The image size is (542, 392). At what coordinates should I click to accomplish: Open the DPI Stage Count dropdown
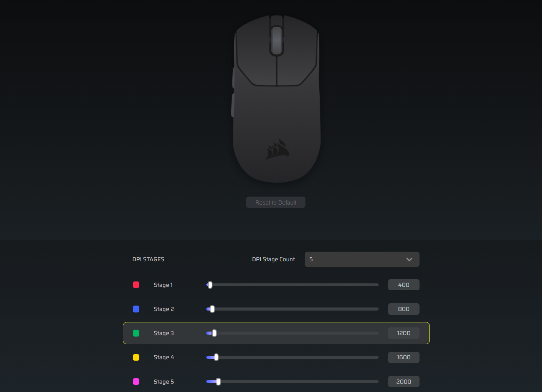click(361, 259)
